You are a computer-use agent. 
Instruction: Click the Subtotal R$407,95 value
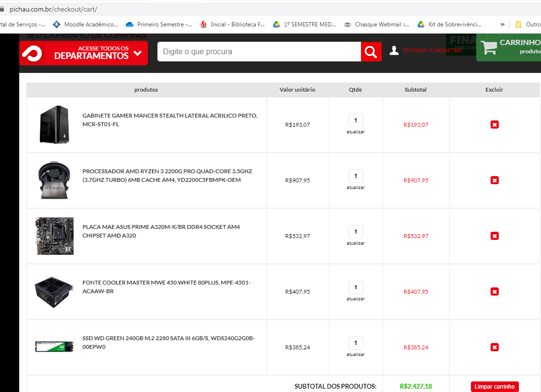coord(416,292)
